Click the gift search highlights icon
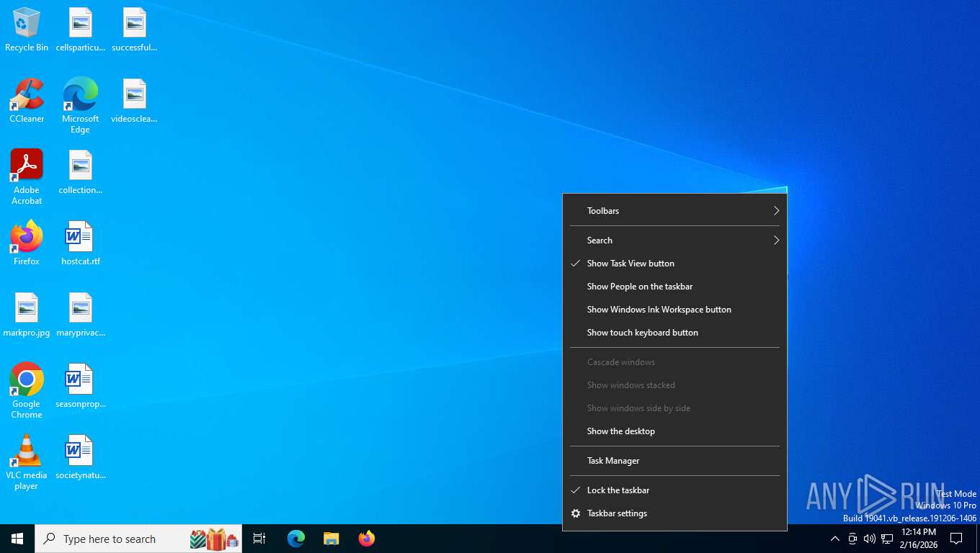 [214, 539]
